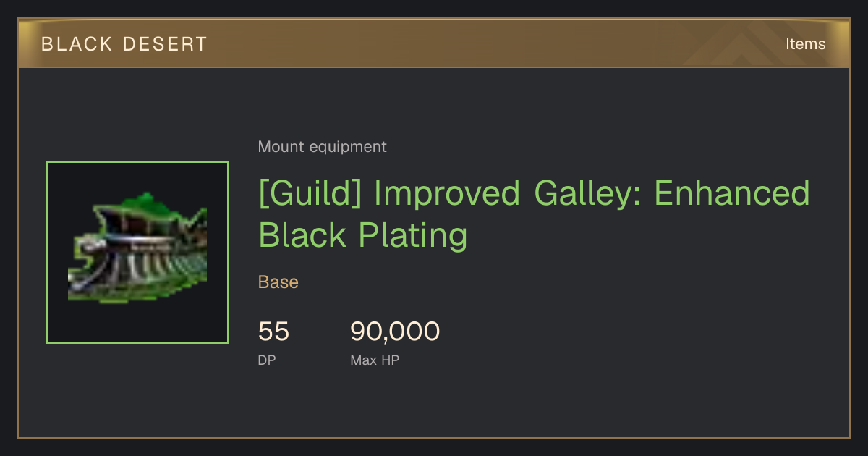Click the BLACK DESERT header title

124,44
